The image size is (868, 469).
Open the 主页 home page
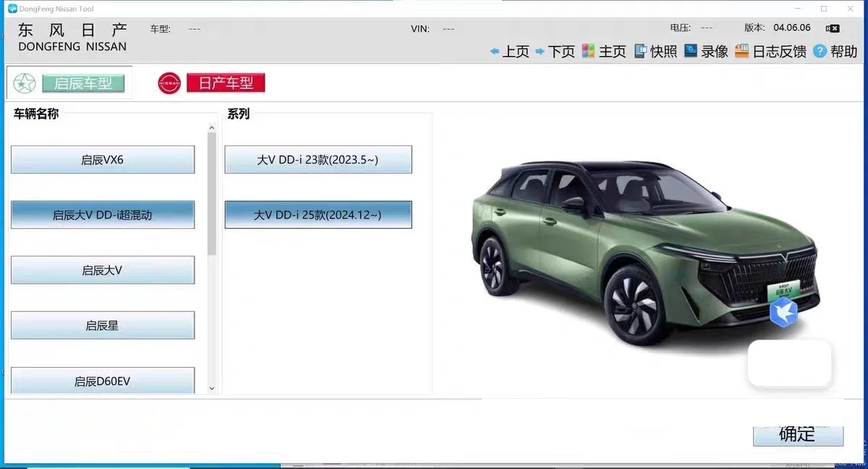[603, 51]
